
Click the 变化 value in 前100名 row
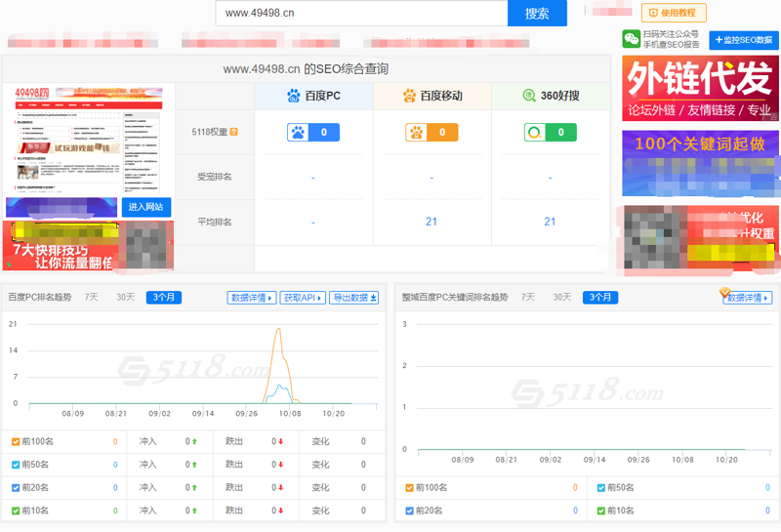pyautogui.click(x=363, y=441)
